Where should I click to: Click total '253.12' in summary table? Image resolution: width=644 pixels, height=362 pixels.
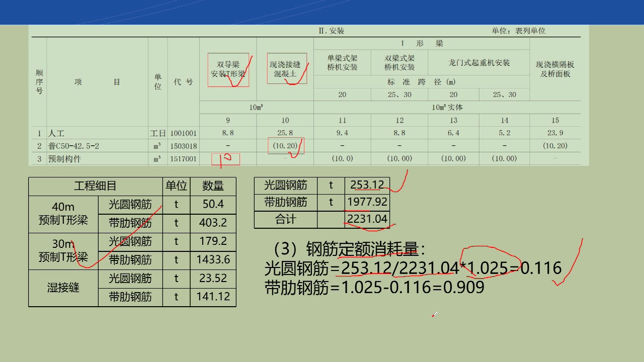pos(367,185)
